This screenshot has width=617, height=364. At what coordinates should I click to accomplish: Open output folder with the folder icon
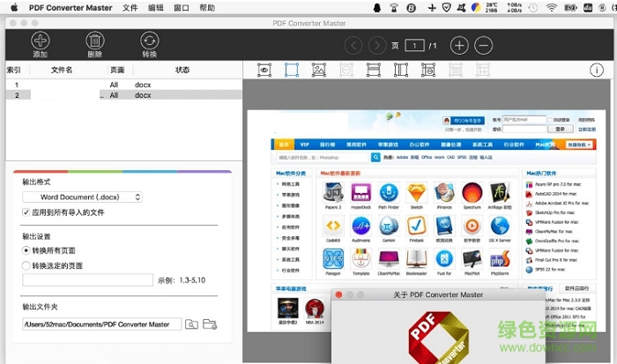click(210, 324)
